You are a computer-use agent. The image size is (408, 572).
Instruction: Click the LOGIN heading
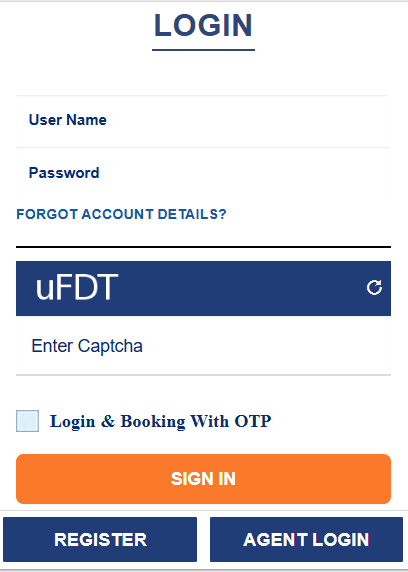point(203,26)
